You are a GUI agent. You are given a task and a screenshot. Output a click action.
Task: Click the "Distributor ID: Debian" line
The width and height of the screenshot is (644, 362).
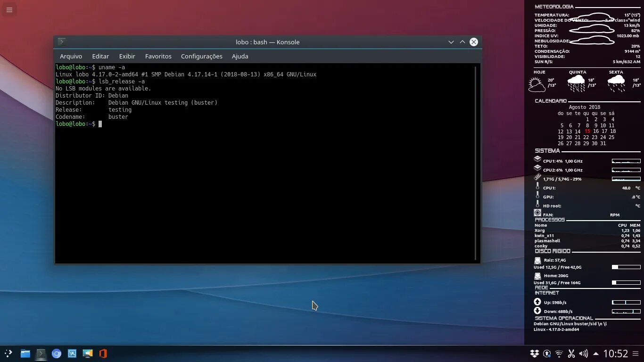tap(92, 96)
